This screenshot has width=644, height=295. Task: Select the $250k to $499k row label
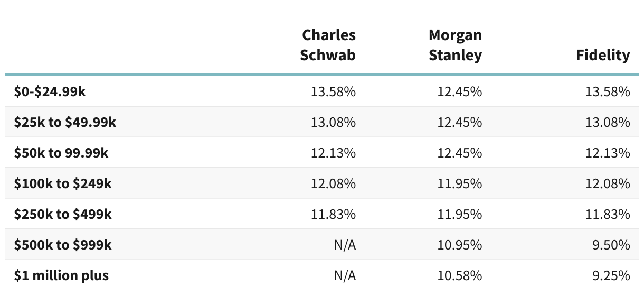pyautogui.click(x=63, y=214)
